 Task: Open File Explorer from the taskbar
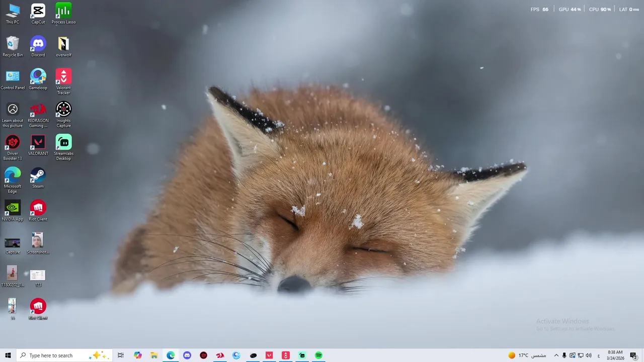pyautogui.click(x=154, y=355)
